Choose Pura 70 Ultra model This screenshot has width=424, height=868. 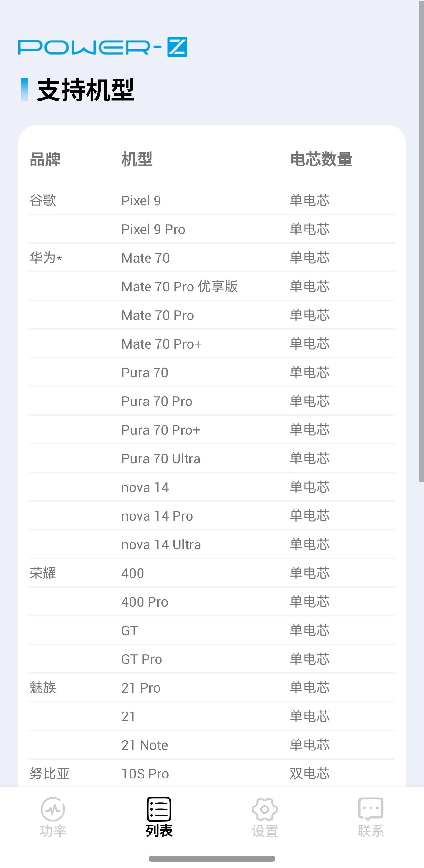point(161,458)
